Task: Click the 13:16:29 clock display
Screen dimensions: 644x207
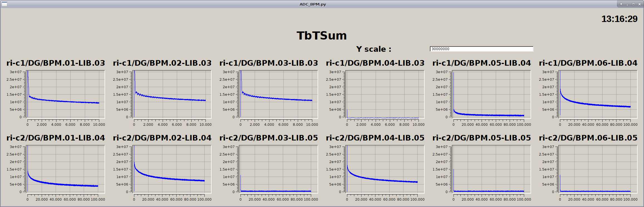Action: tap(619, 19)
